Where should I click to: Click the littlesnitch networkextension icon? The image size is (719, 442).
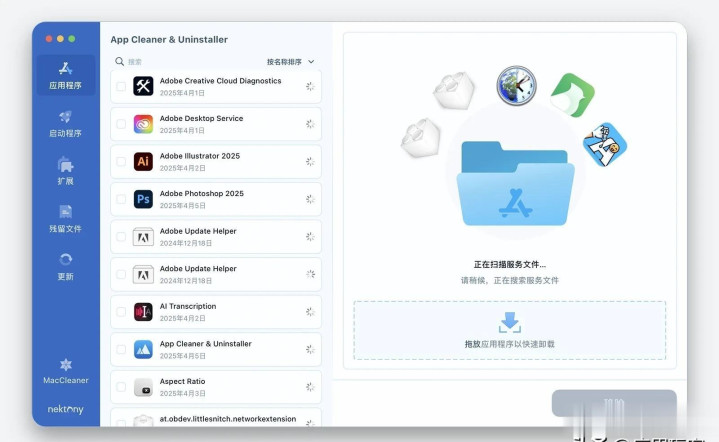tap(143, 420)
